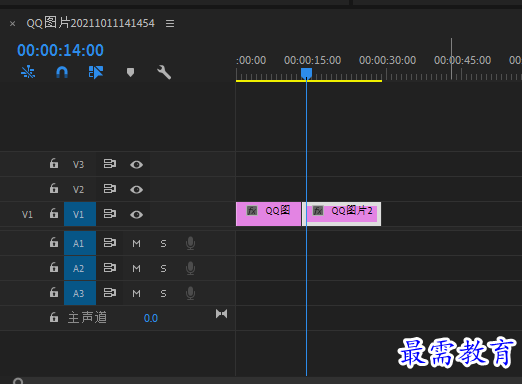Image resolution: width=522 pixels, height=384 pixels.
Task: Click the 主声道 volume value 0.0
Action: [x=151, y=318]
